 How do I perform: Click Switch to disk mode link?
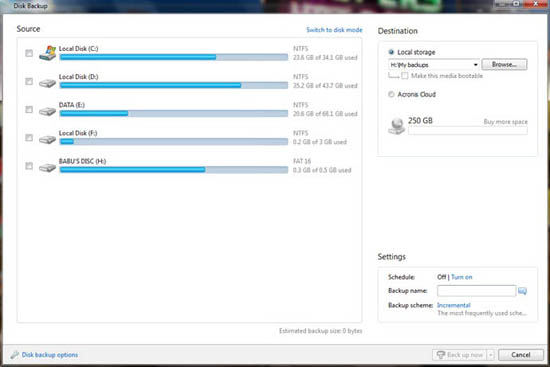334,30
